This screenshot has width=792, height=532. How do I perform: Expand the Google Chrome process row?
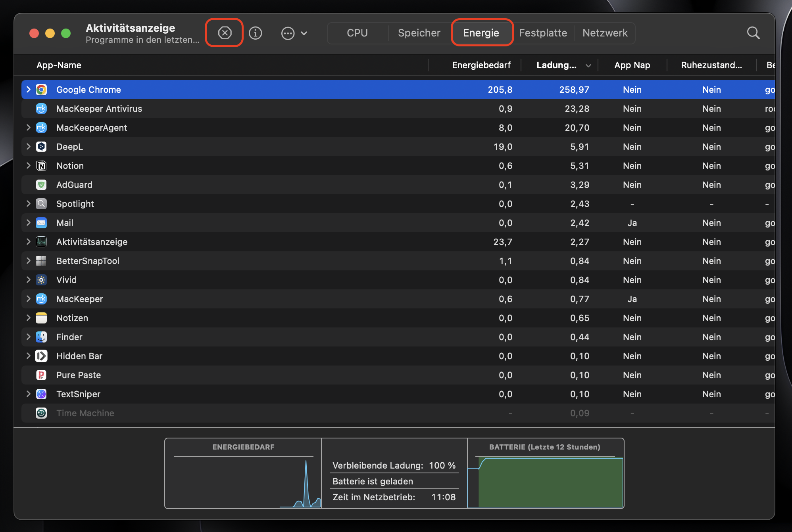click(28, 90)
